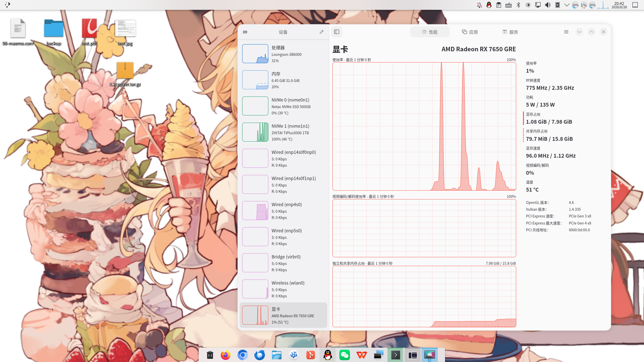Screen dimensions: 644x362
Task: Select NVMe 0 (nvme0n1) disk entry
Action: coord(283,106)
